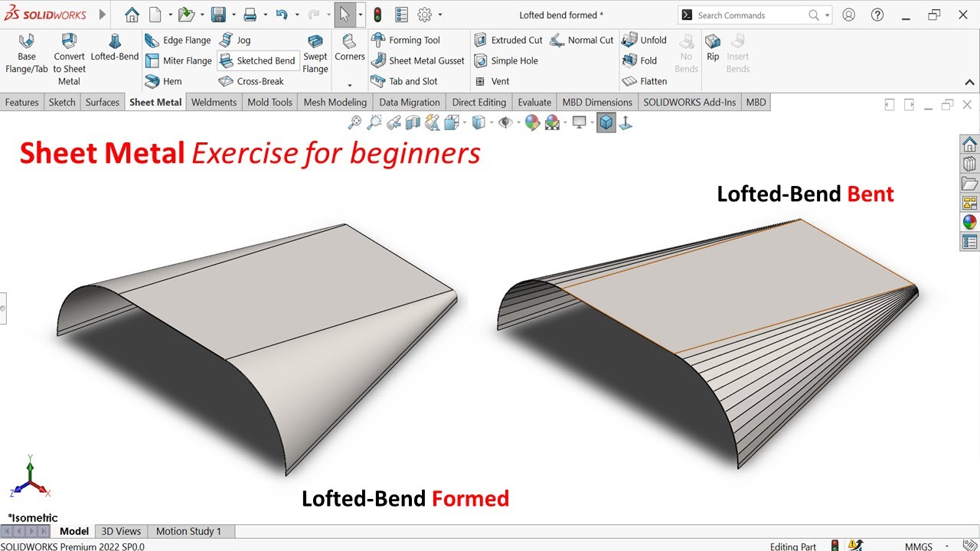The image size is (980, 551).
Task: Create an Extruded Cut
Action: click(508, 40)
